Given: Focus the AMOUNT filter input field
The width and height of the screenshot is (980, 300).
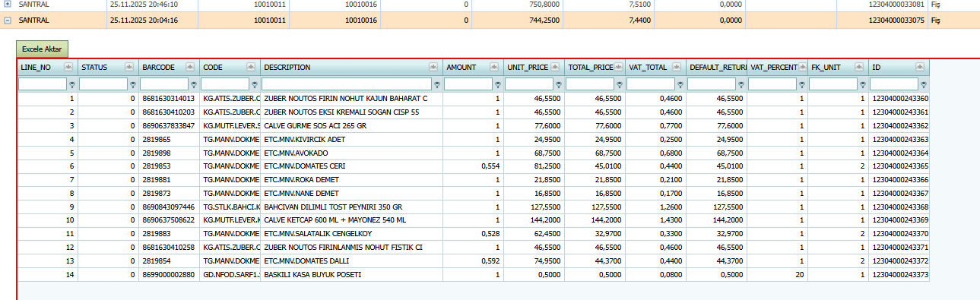Looking at the screenshot, I should 468,84.
